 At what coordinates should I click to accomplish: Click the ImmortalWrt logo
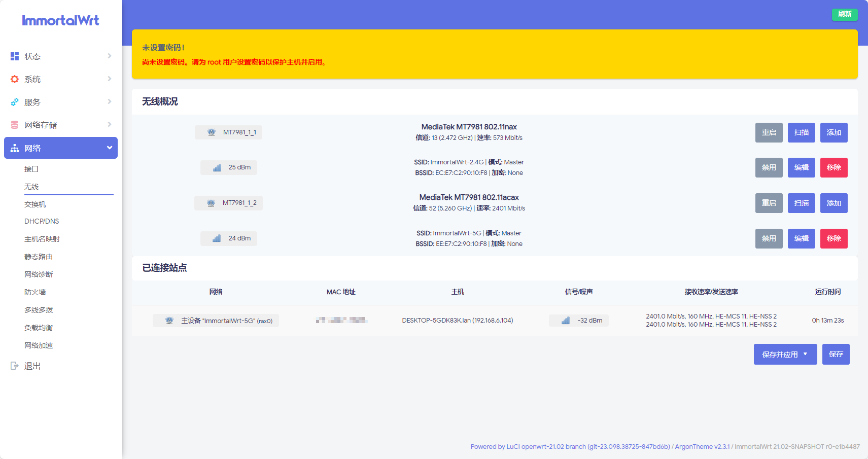[60, 21]
